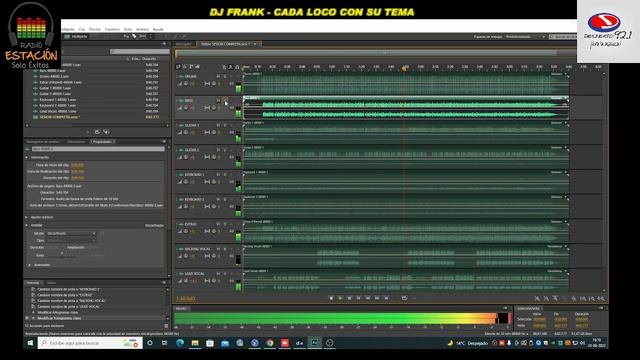
Task: Select SESION COMPLETA.sesx in files list
Action: point(59,117)
